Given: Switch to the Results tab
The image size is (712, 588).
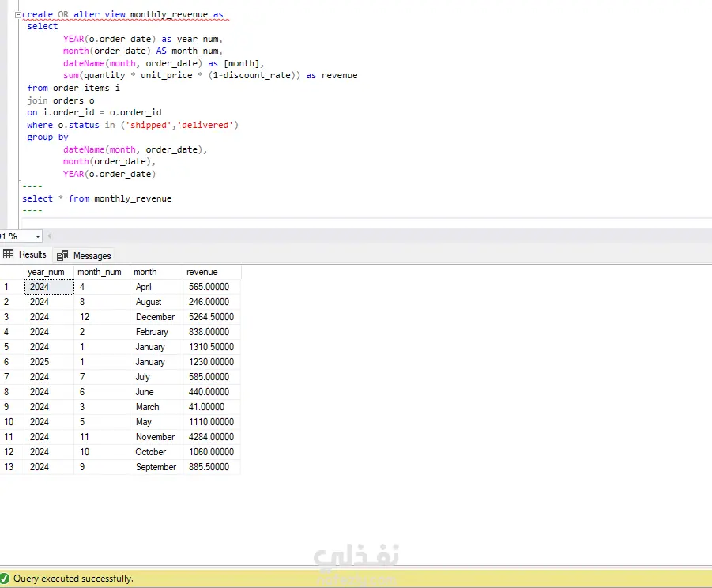Looking at the screenshot, I should click(25, 254).
